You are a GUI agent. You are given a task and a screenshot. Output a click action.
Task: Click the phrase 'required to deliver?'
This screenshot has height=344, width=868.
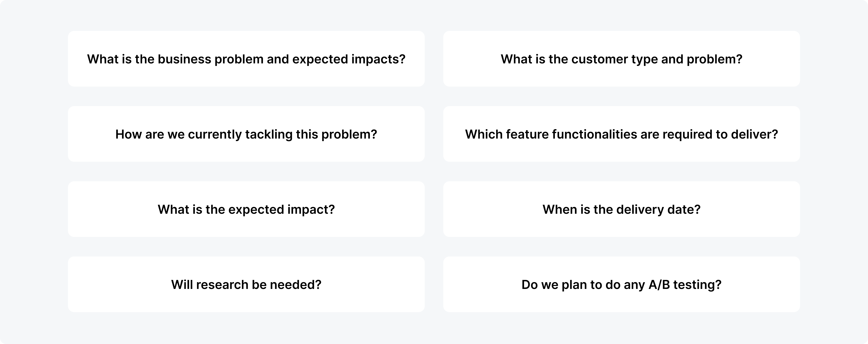pos(721,134)
